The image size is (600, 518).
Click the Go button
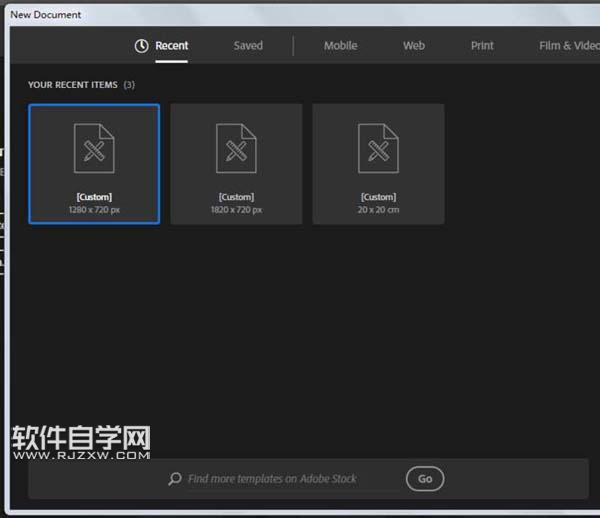tap(425, 479)
